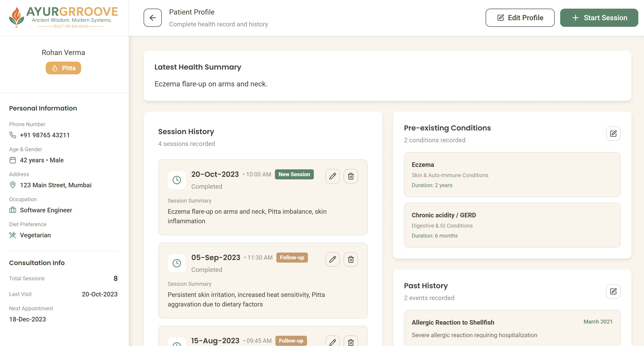The width and height of the screenshot is (644, 346).
Task: Delete the 20-Oct-2023 session
Action: pyautogui.click(x=351, y=176)
